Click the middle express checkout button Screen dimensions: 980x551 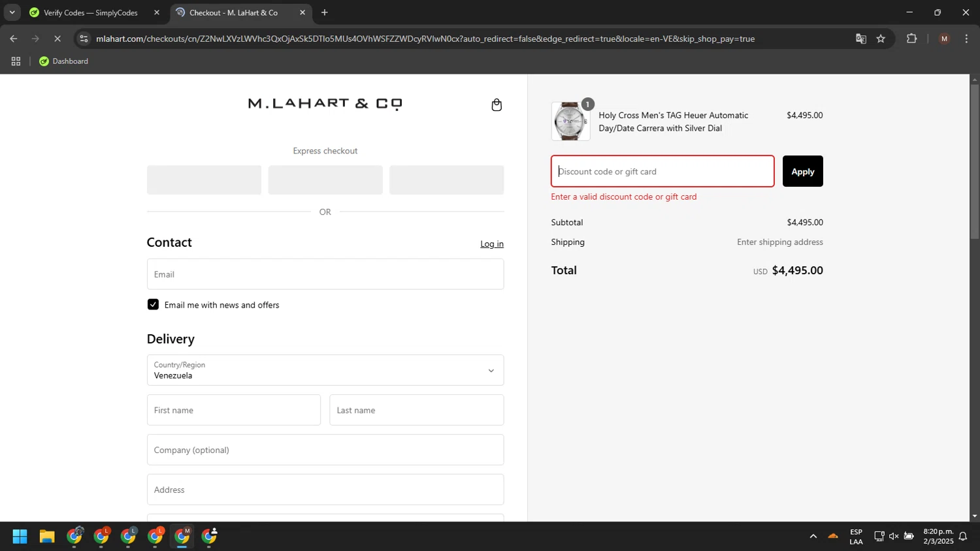click(x=325, y=180)
